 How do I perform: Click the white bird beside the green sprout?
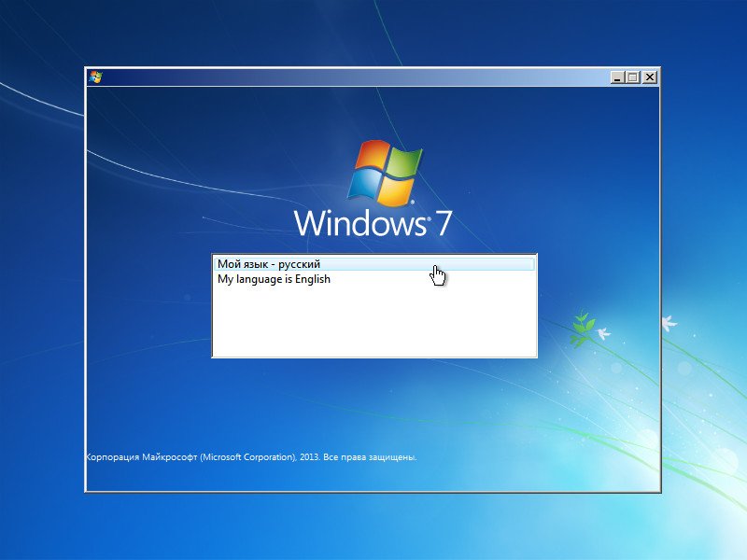pos(603,332)
